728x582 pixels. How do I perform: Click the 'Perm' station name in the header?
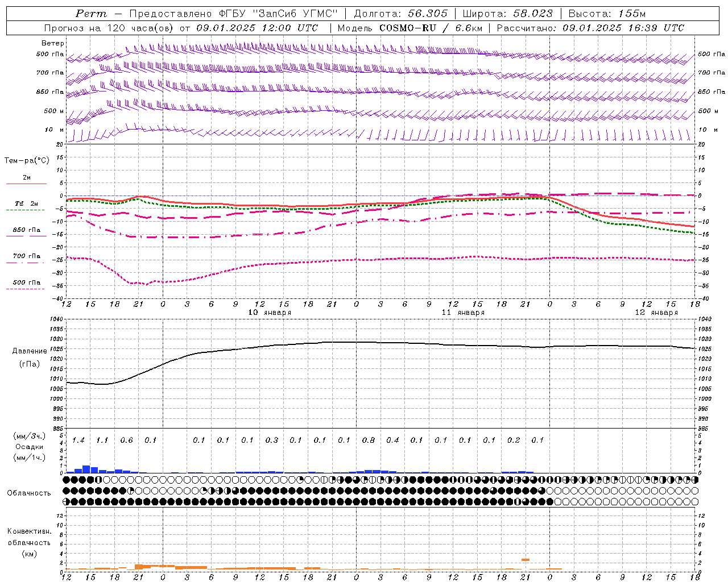point(91,14)
